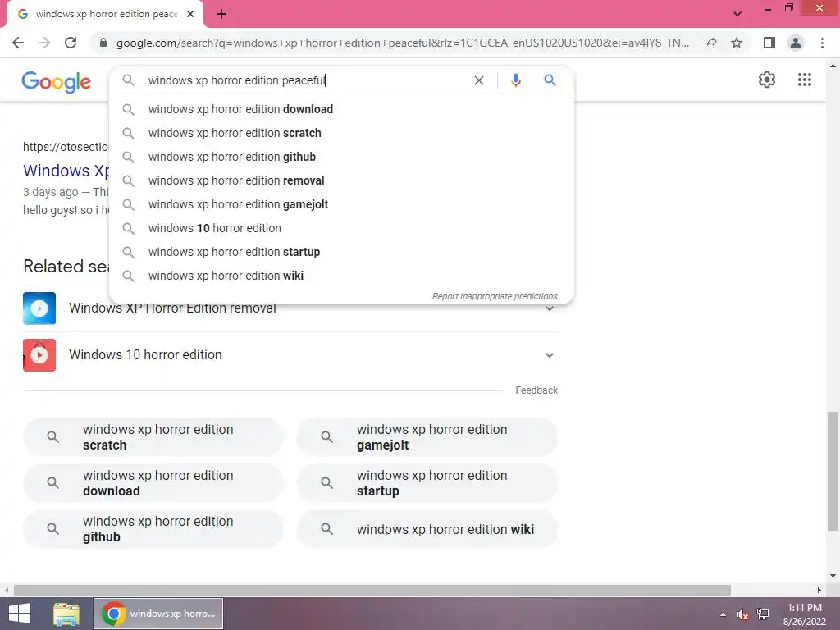Select suggestion ending in startup
Image resolution: width=840 pixels, height=630 pixels.
click(x=341, y=252)
